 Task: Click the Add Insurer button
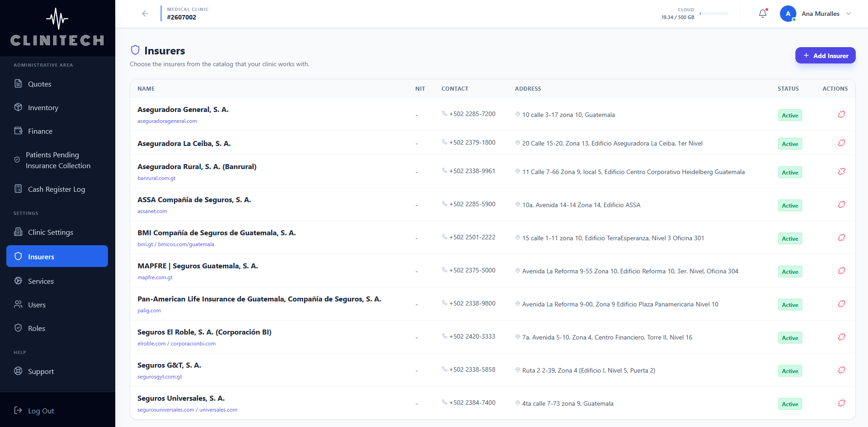tap(825, 55)
